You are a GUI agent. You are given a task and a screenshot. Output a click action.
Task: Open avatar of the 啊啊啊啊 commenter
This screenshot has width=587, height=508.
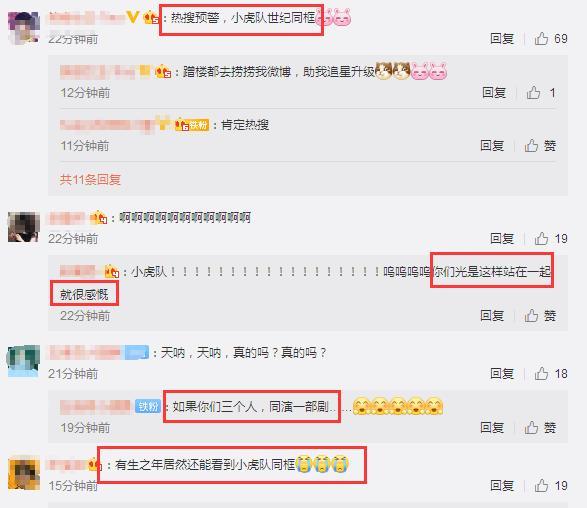point(24,227)
